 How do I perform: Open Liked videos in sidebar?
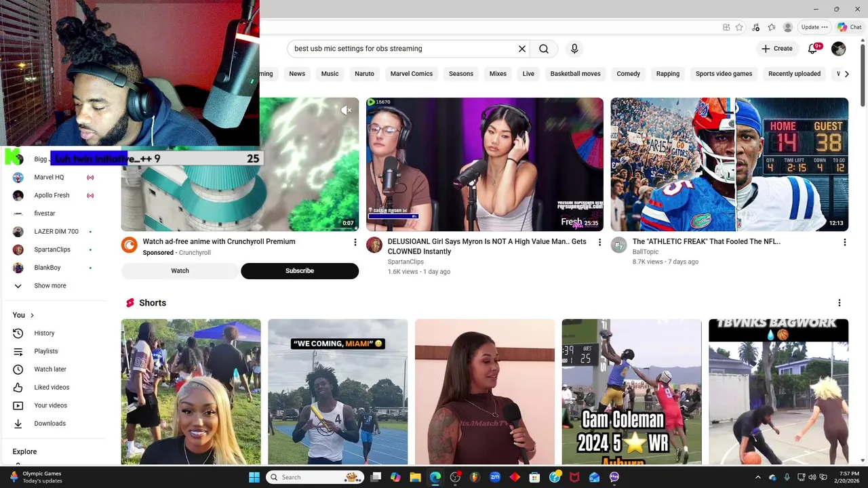click(54, 388)
